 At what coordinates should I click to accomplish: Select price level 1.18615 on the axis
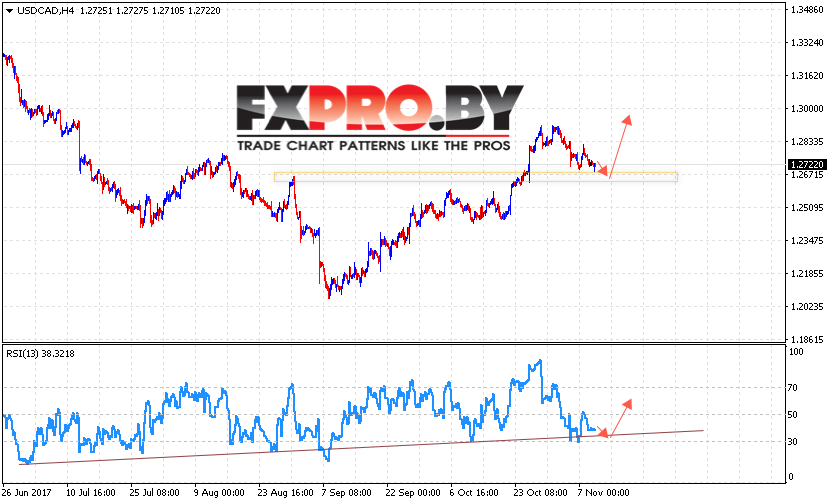pyautogui.click(x=807, y=339)
